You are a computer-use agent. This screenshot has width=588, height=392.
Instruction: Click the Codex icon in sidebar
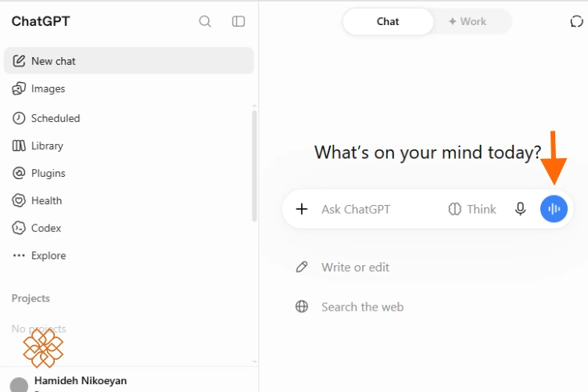click(19, 228)
